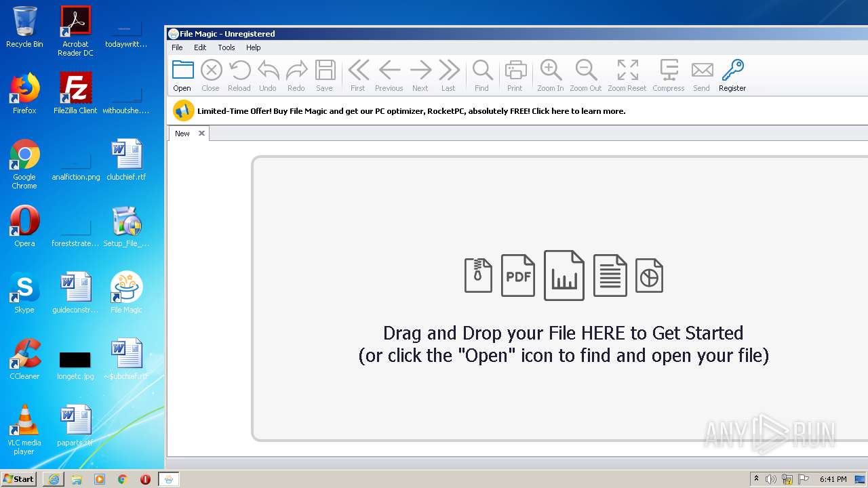Click the Send envelope icon
The width and height of the screenshot is (868, 488).
(702, 70)
